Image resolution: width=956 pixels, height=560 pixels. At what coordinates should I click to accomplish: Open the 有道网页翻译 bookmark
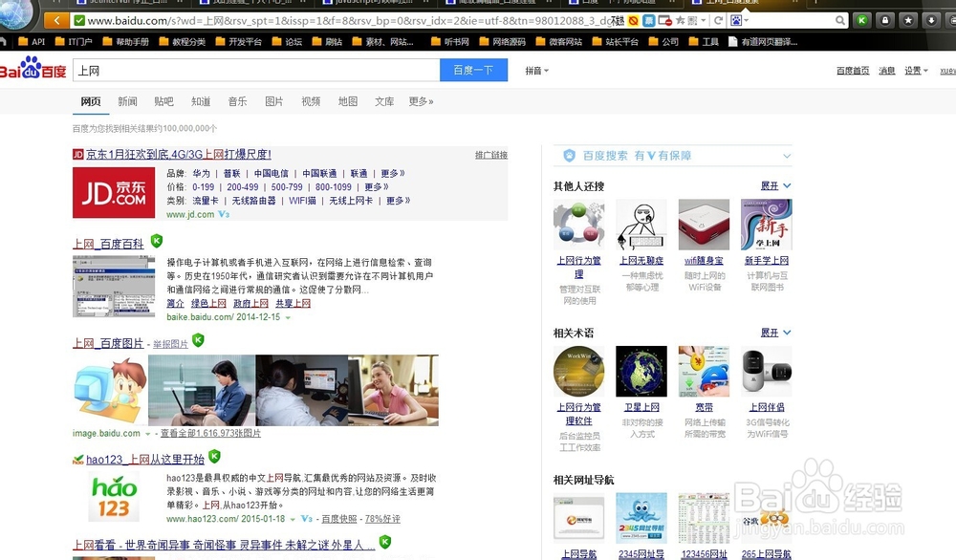pos(763,42)
